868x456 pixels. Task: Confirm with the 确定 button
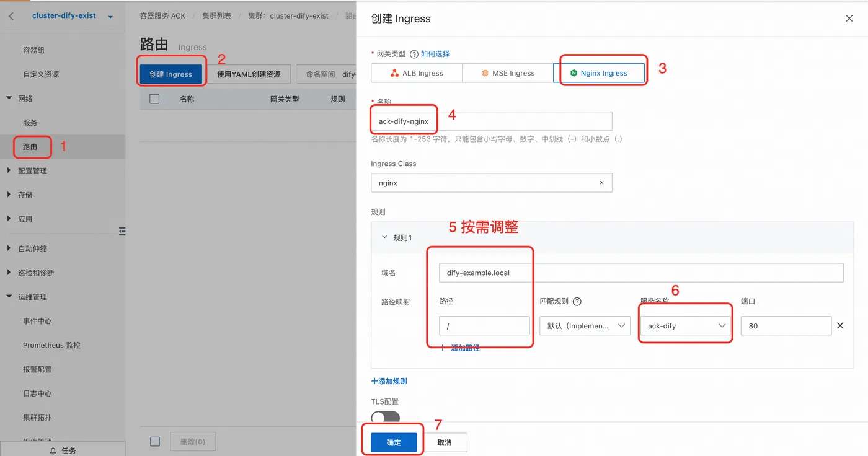coord(394,442)
